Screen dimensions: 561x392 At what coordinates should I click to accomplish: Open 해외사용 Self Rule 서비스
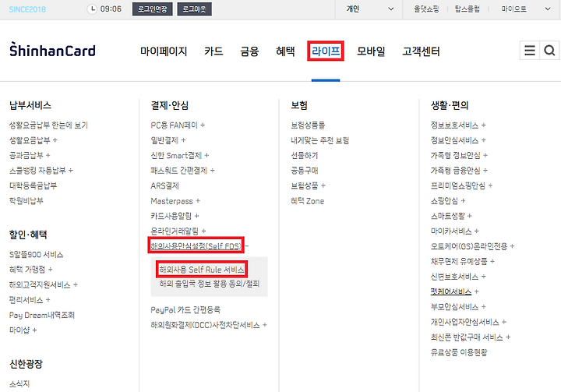[202, 269]
